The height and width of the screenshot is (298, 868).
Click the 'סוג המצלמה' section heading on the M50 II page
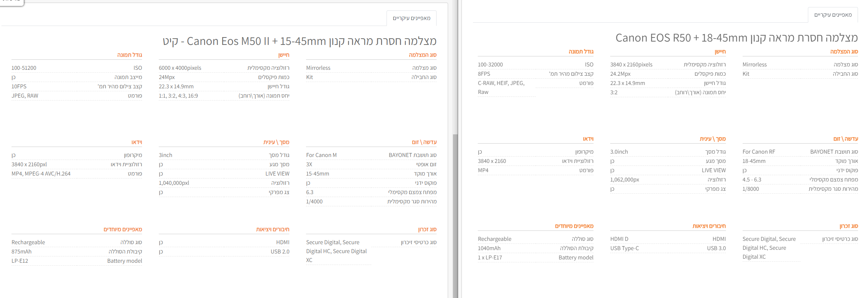tap(423, 55)
